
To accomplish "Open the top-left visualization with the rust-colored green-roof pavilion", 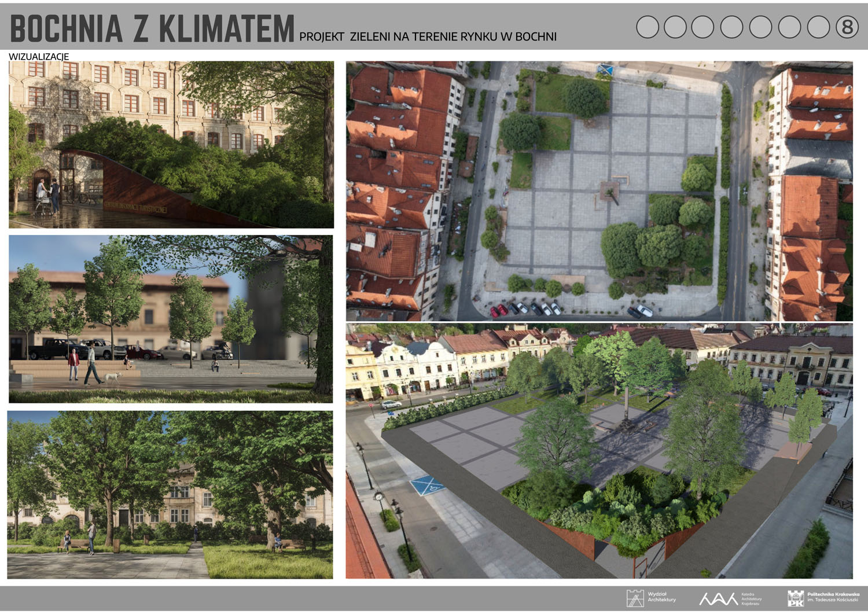I will click(171, 145).
